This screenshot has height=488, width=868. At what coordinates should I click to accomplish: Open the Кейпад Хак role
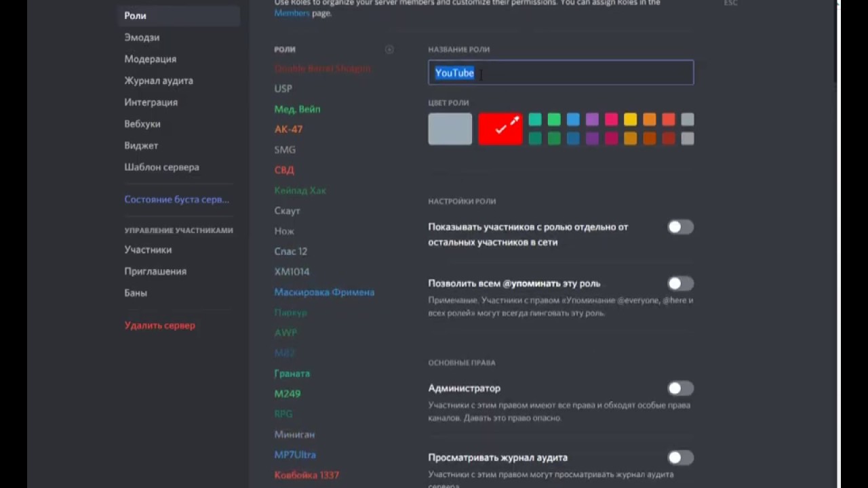tap(300, 190)
